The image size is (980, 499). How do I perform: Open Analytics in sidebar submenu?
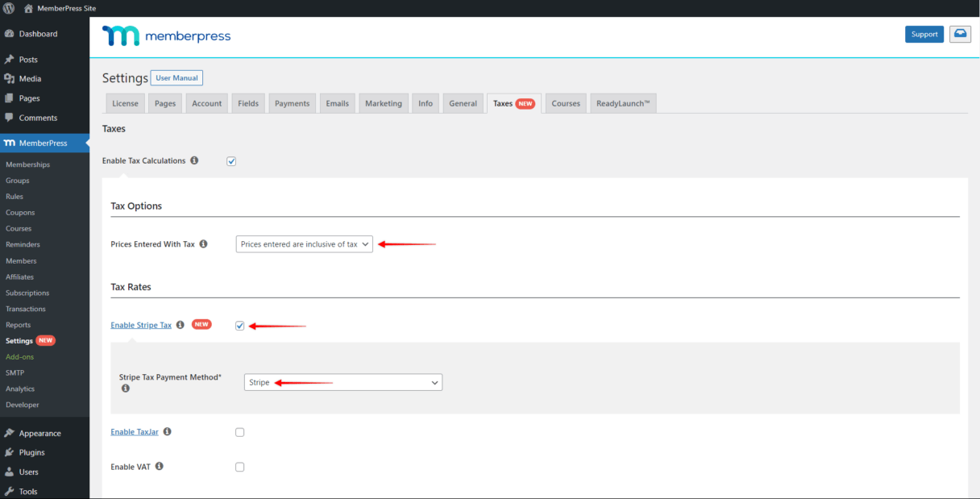20,389
